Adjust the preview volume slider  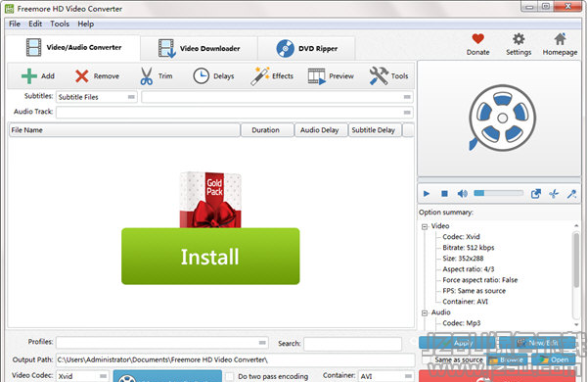point(498,193)
